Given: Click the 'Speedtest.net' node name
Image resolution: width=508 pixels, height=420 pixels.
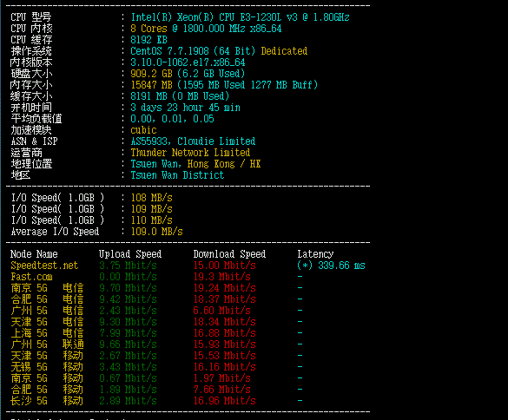Looking at the screenshot, I should pyautogui.click(x=44, y=266).
